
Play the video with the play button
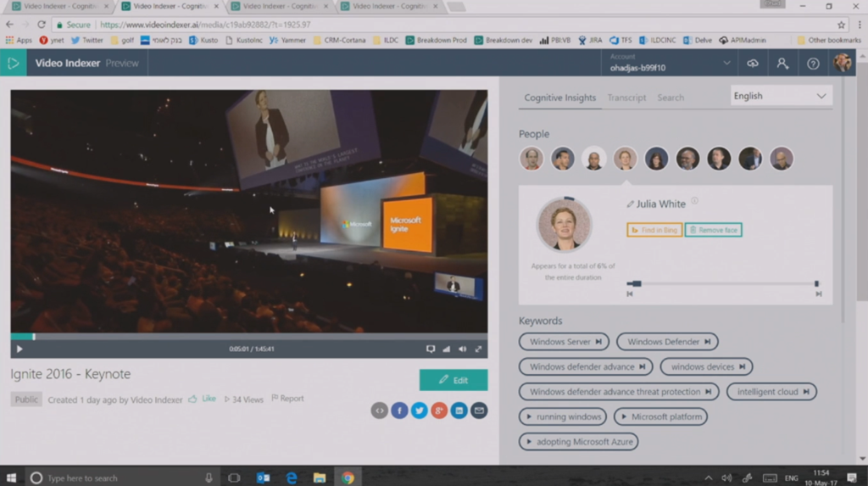(x=19, y=349)
